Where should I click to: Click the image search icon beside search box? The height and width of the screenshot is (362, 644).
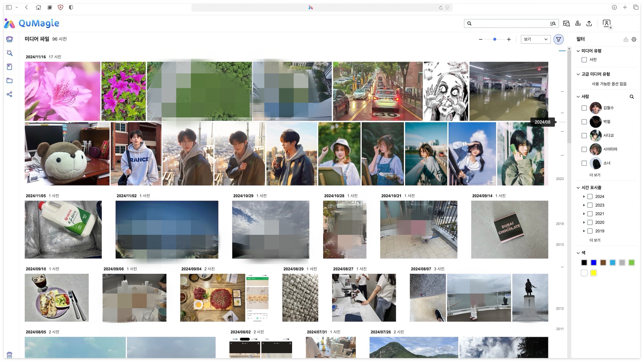coord(566,23)
